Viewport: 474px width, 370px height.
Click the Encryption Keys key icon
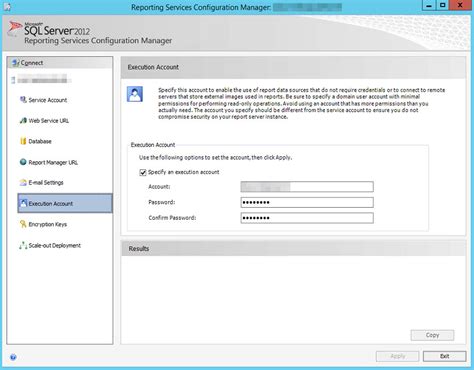pyautogui.click(x=23, y=224)
